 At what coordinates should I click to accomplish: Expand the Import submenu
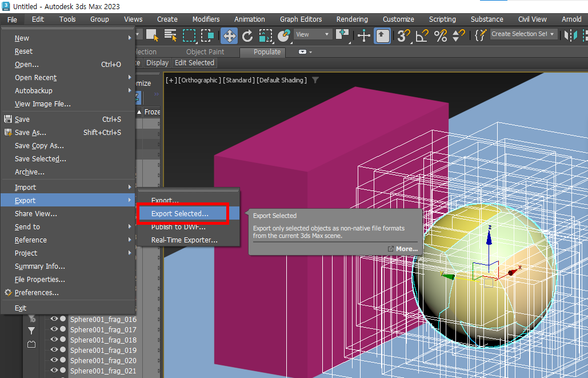tap(68, 188)
